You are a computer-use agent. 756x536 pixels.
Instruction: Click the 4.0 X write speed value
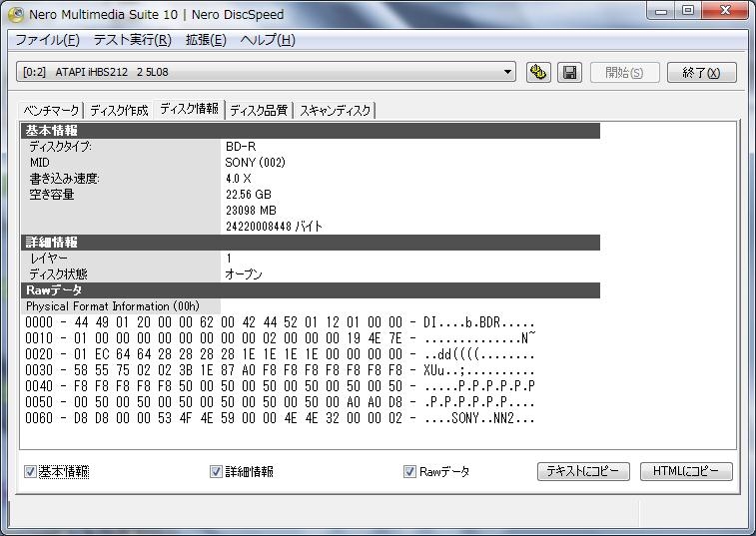pos(238,179)
